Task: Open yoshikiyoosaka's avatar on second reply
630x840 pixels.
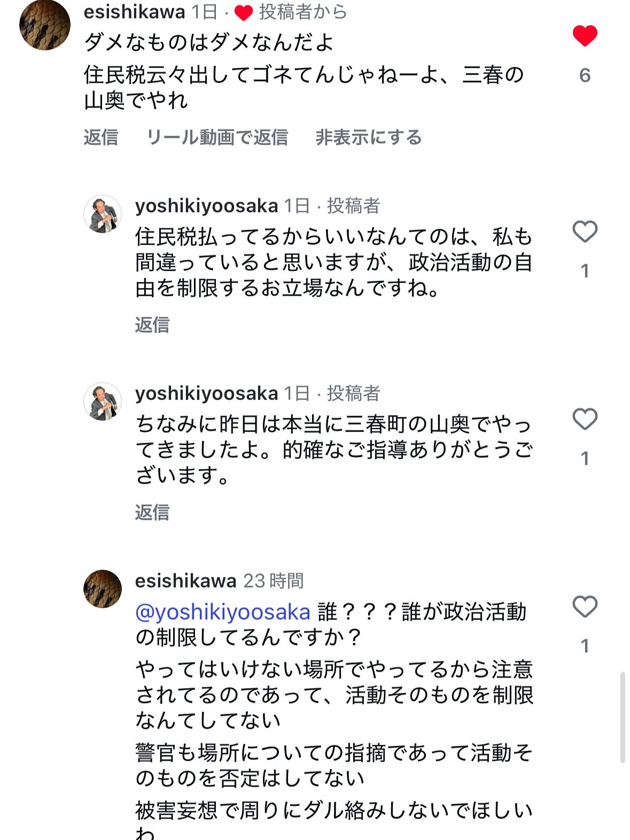Action: [103, 402]
